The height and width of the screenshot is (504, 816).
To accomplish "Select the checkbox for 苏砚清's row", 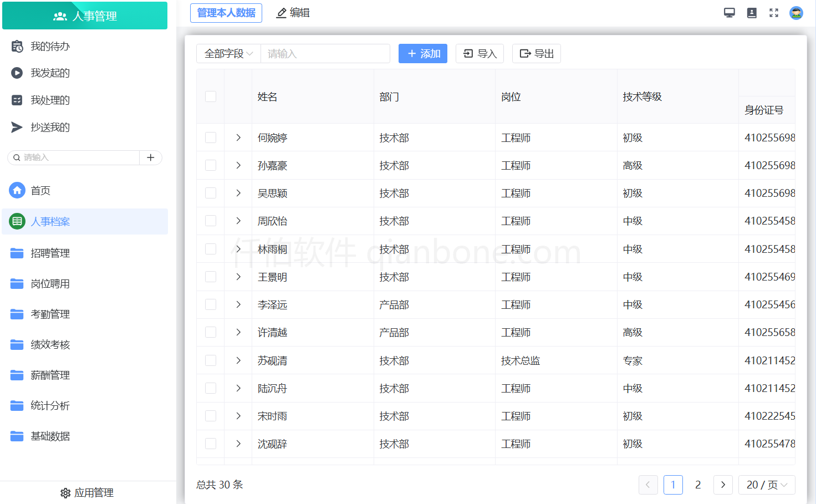I will pyautogui.click(x=210, y=360).
